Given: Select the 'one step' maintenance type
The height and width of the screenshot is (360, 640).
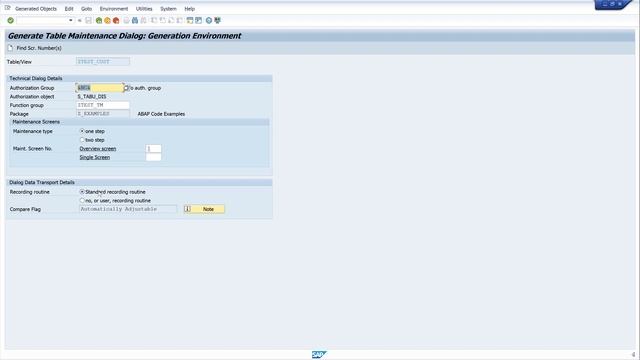Looking at the screenshot, I should point(82,131).
